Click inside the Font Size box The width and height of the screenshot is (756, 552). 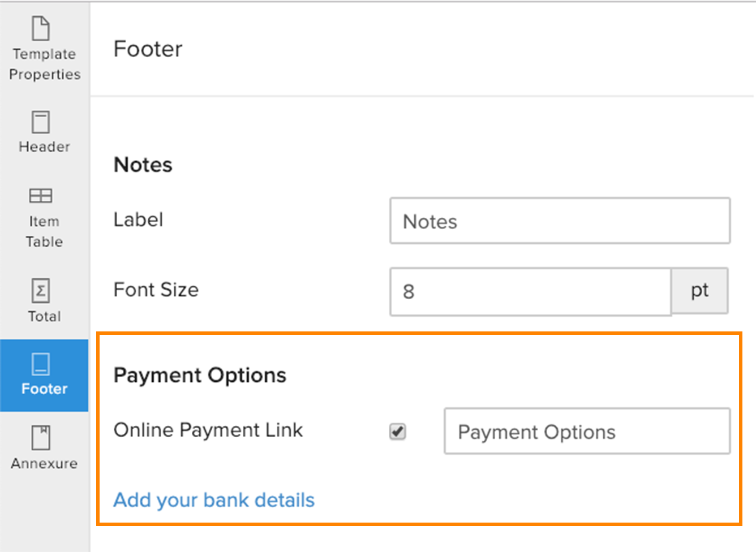click(529, 292)
